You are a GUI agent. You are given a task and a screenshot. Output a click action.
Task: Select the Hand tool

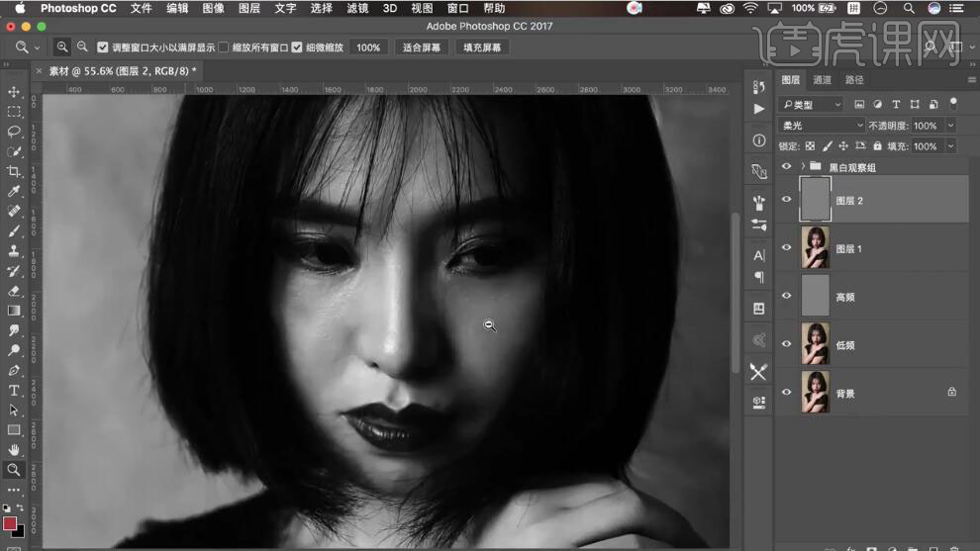pos(14,450)
